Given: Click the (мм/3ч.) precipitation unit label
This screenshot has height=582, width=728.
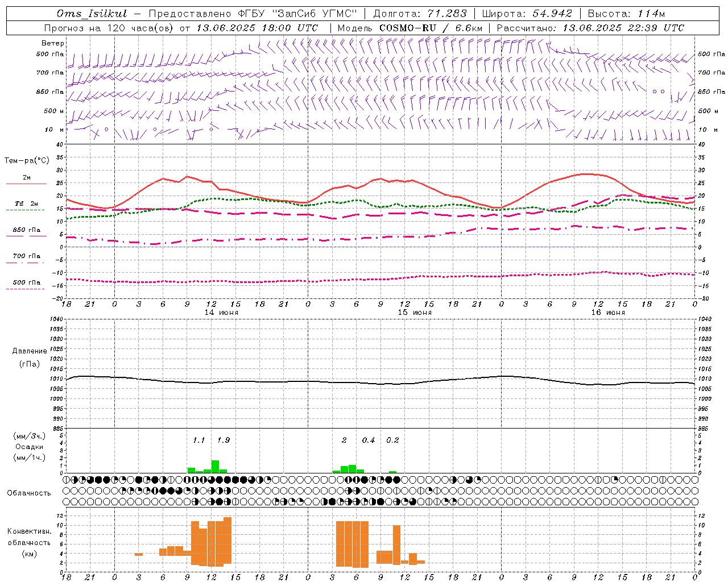Looking at the screenshot, I should pyautogui.click(x=30, y=436).
